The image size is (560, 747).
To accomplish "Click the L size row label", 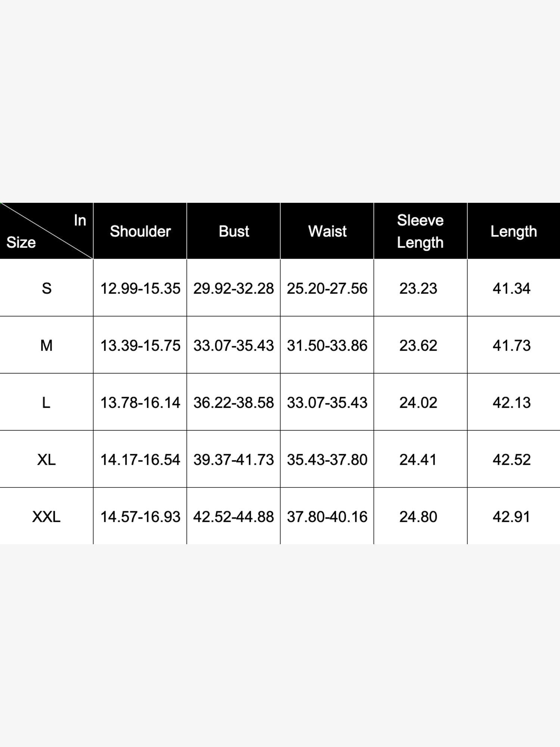I will 46,403.
